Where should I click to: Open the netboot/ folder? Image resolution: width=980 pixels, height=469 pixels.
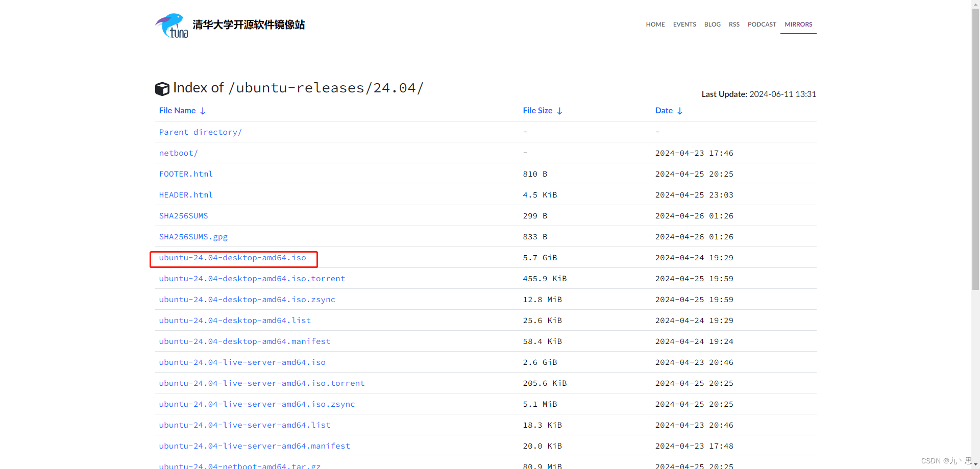coord(178,153)
